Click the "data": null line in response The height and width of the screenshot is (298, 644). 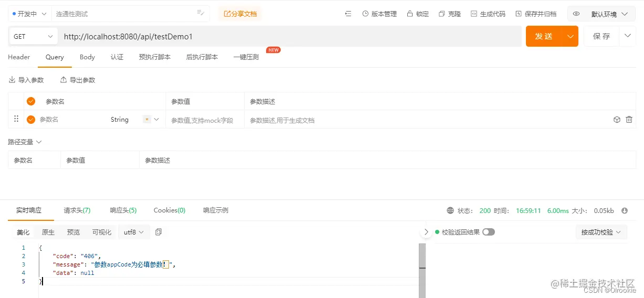(x=73, y=273)
